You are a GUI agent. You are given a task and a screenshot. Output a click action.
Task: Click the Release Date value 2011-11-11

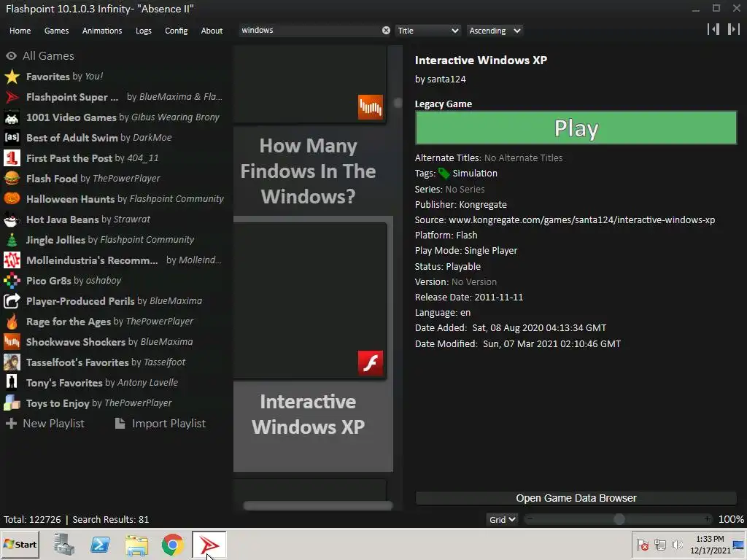[x=499, y=297]
